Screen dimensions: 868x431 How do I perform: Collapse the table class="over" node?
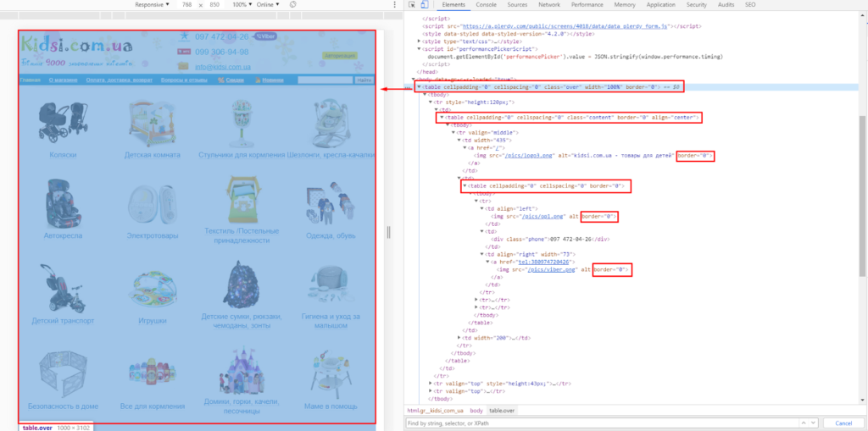point(420,87)
